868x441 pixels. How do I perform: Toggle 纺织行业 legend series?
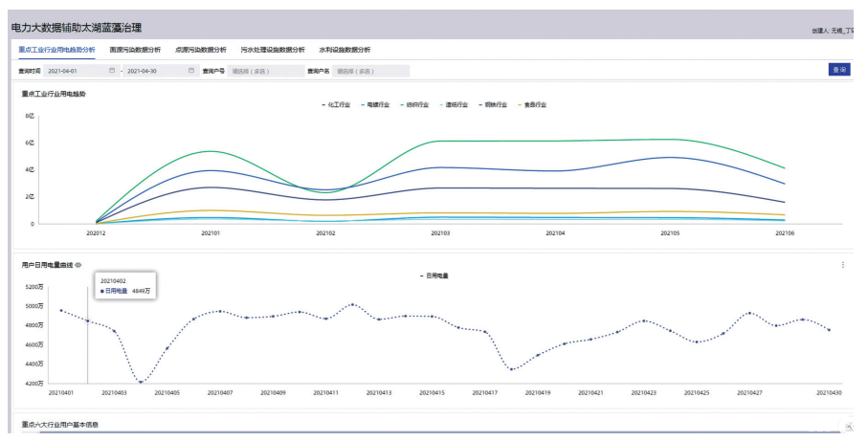pyautogui.click(x=415, y=104)
